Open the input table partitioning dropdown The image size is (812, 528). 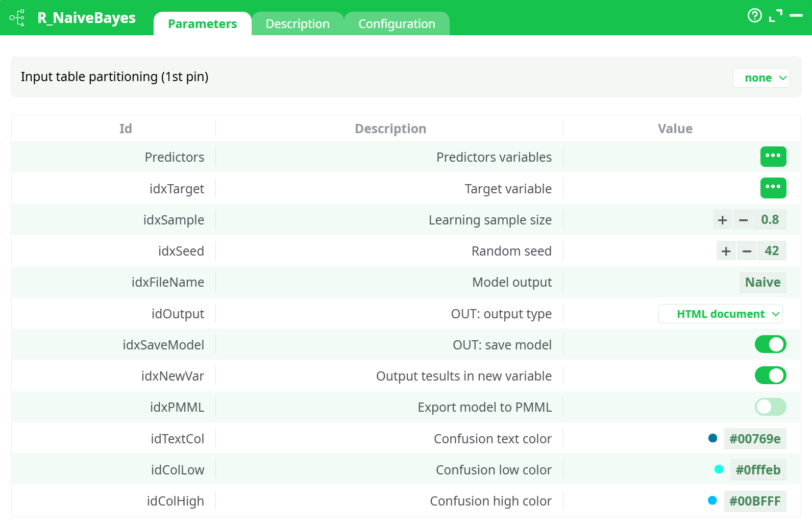[x=761, y=78]
